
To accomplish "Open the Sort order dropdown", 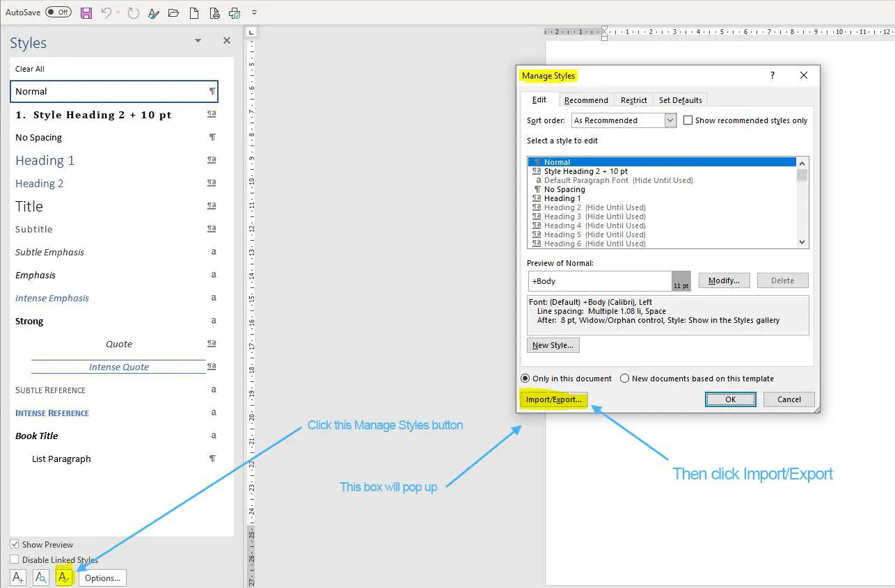I will (670, 120).
